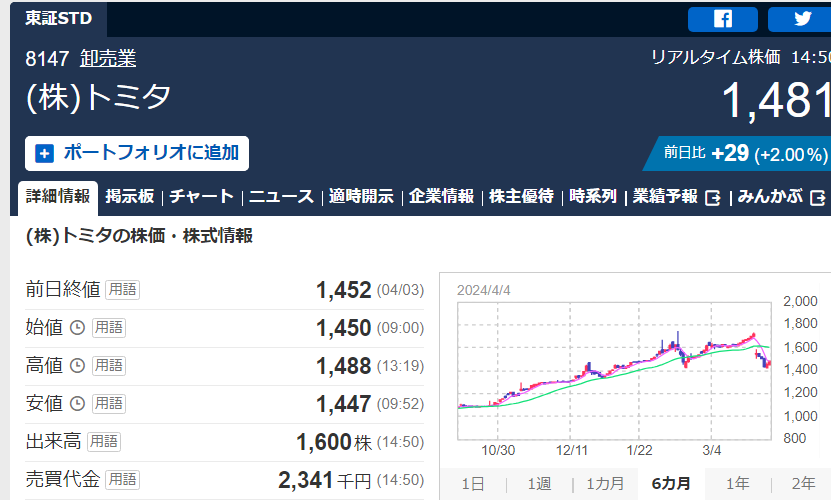Click the opening price value 1,450
Viewport: 831px width, 500px height.
click(x=343, y=328)
